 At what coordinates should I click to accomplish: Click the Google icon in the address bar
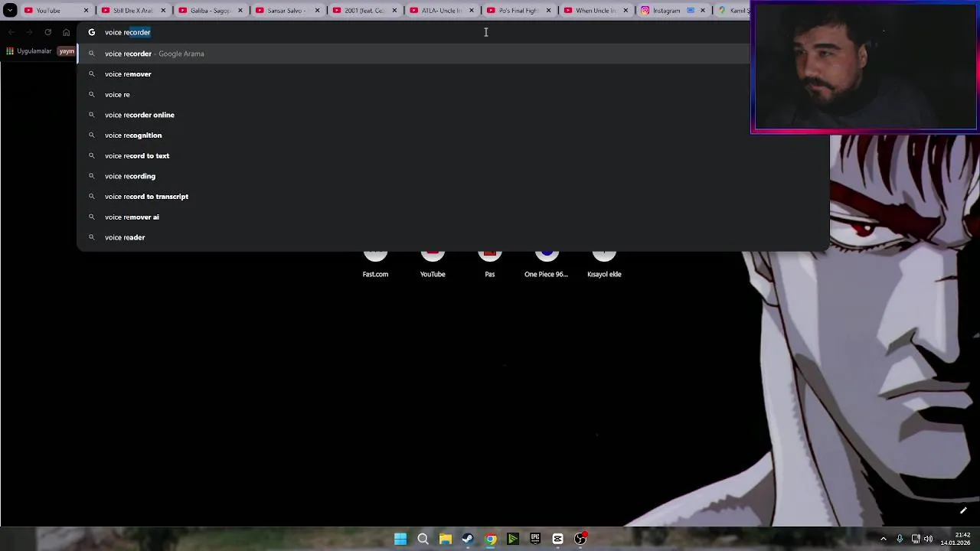coord(91,32)
